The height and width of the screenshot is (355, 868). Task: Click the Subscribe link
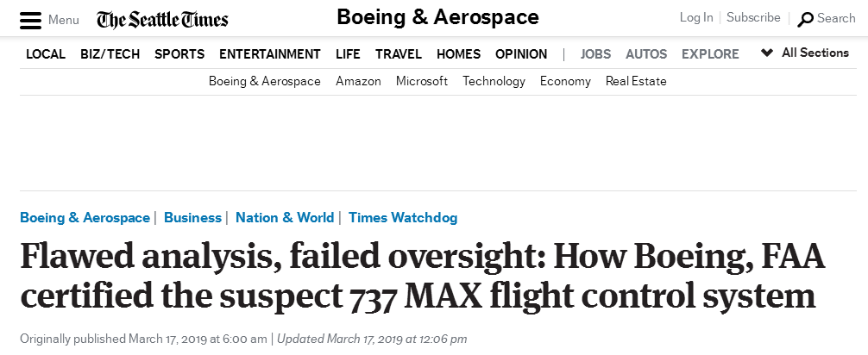click(x=753, y=17)
